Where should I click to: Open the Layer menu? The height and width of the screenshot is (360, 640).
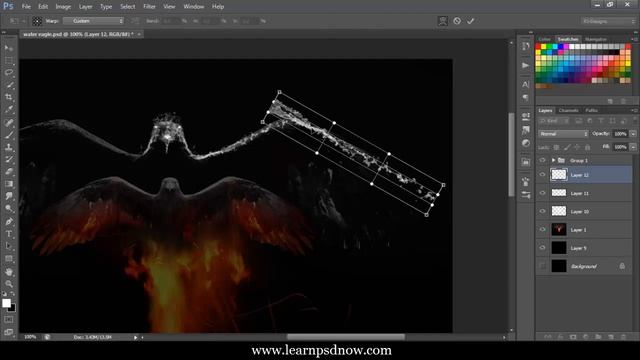[x=85, y=7]
